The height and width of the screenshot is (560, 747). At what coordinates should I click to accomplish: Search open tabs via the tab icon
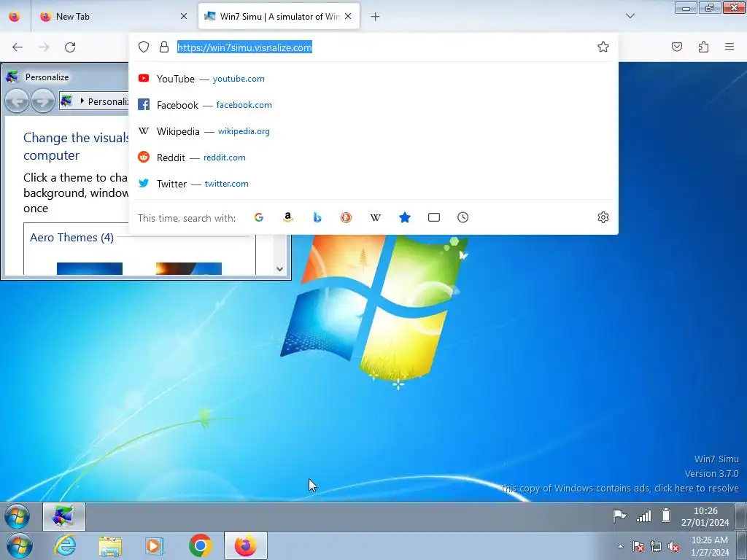[434, 217]
